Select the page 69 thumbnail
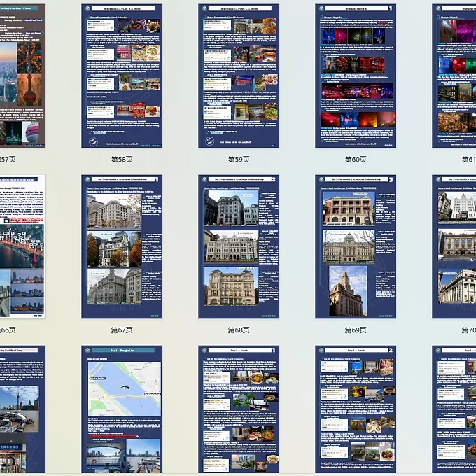476x476 pixels. click(x=356, y=246)
